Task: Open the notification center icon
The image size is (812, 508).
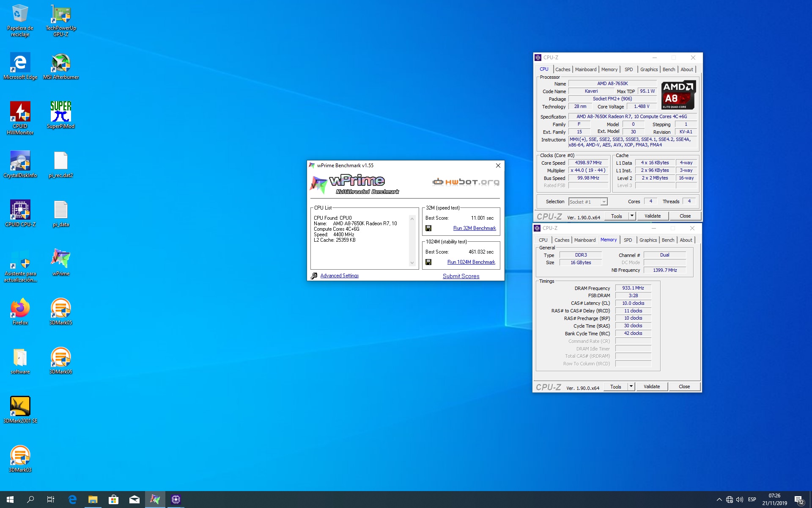Action: pos(799,500)
